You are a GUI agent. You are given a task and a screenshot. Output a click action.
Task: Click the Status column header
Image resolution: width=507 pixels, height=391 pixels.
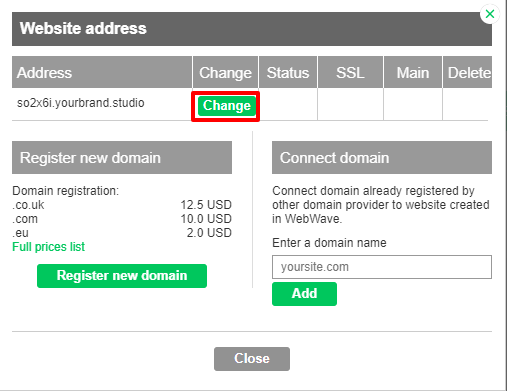click(288, 72)
